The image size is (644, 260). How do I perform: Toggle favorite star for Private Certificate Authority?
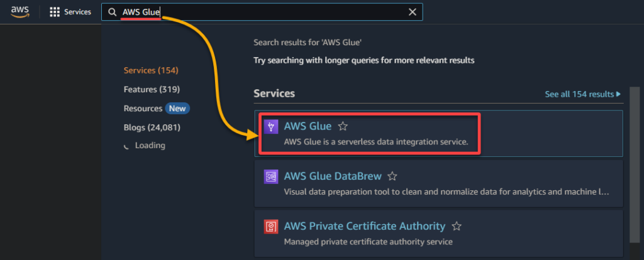tap(457, 226)
